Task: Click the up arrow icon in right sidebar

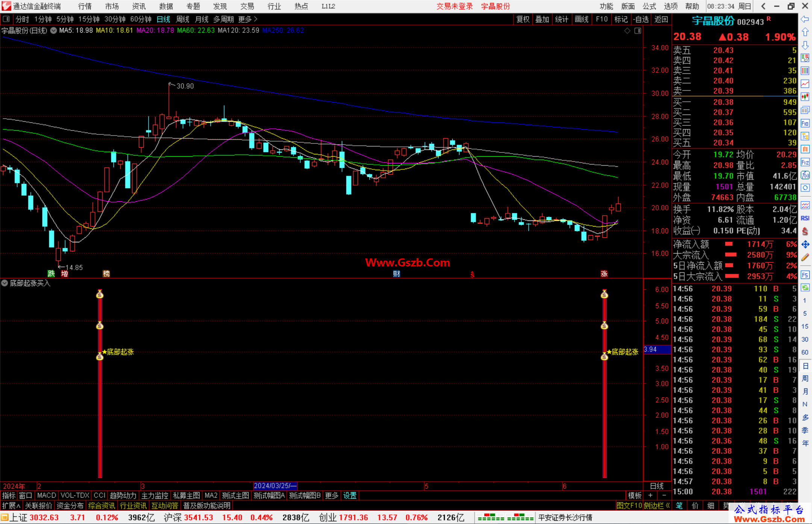Action: [805, 32]
